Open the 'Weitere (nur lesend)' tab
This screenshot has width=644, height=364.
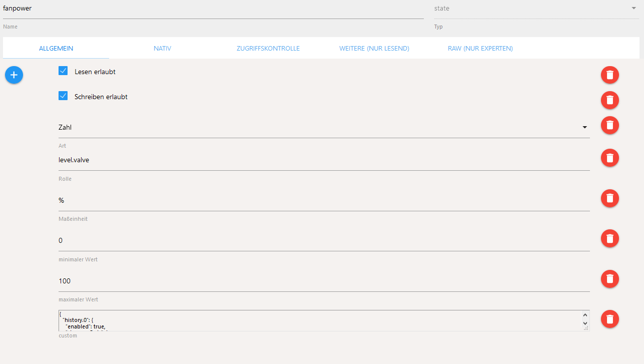coord(374,49)
